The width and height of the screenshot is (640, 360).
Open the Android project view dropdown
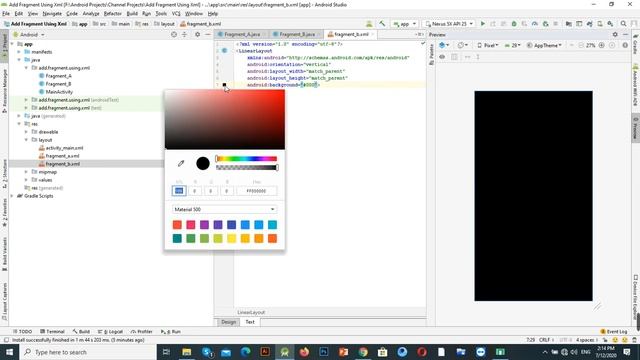click(x=29, y=35)
